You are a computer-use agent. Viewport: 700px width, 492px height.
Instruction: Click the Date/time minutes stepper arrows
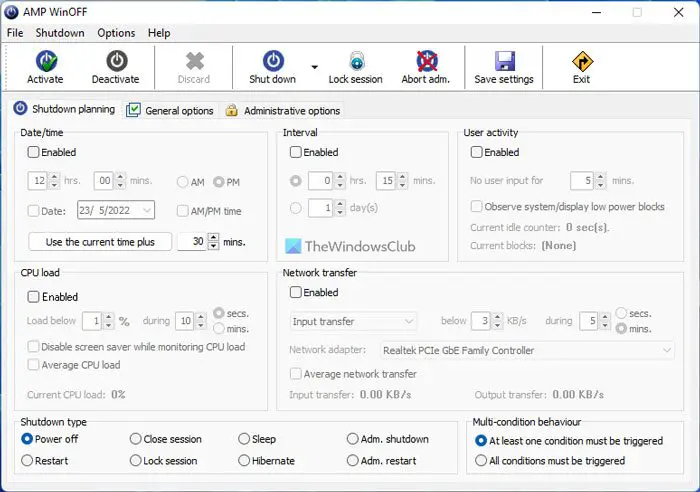click(x=120, y=181)
